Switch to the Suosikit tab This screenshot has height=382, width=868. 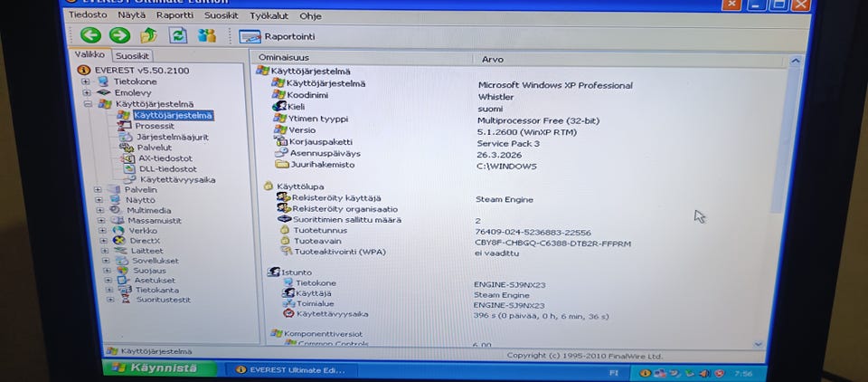tap(132, 56)
